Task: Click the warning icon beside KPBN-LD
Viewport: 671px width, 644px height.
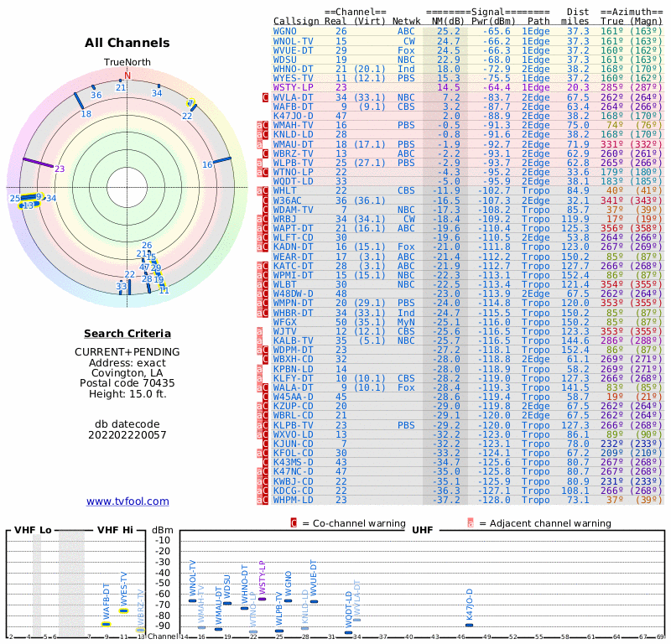Action: tap(259, 369)
